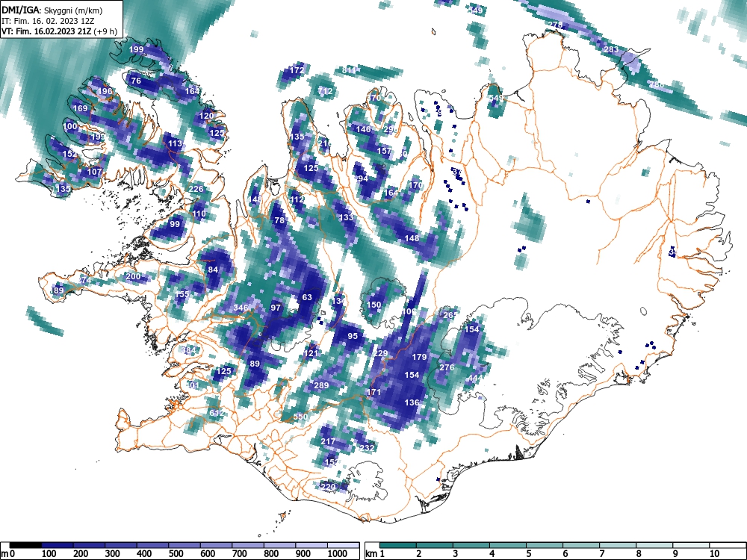Click the pale lavender swatch between 900 and 1000

pyautogui.click(x=311, y=545)
